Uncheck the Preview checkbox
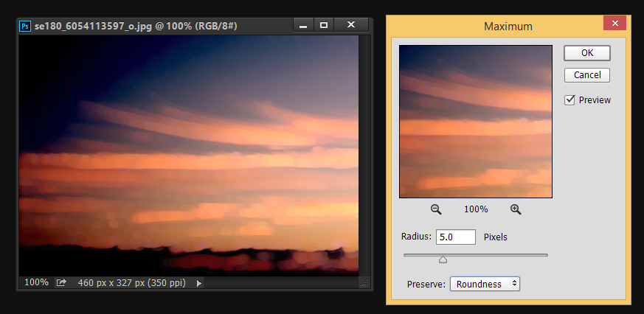 pos(569,100)
